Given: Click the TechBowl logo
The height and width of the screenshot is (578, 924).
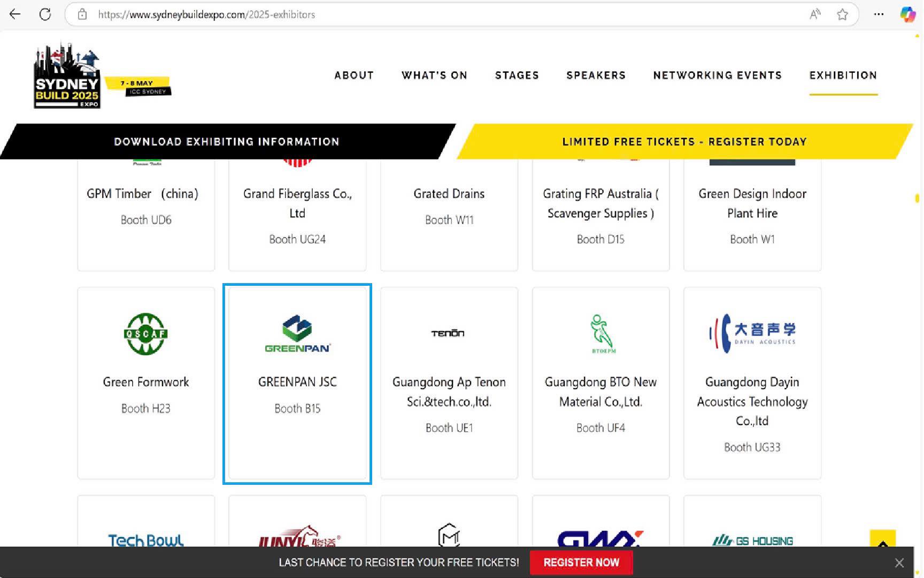Looking at the screenshot, I should click(x=145, y=540).
